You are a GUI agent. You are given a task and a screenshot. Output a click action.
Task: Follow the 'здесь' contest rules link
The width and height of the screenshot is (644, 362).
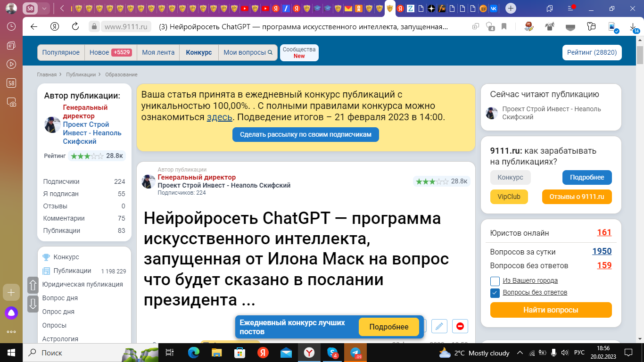219,117
